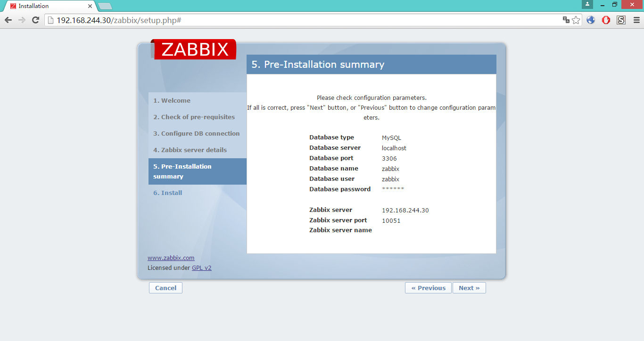The image size is (644, 341).
Task: Click the 10051 server port value
Action: [x=391, y=220]
